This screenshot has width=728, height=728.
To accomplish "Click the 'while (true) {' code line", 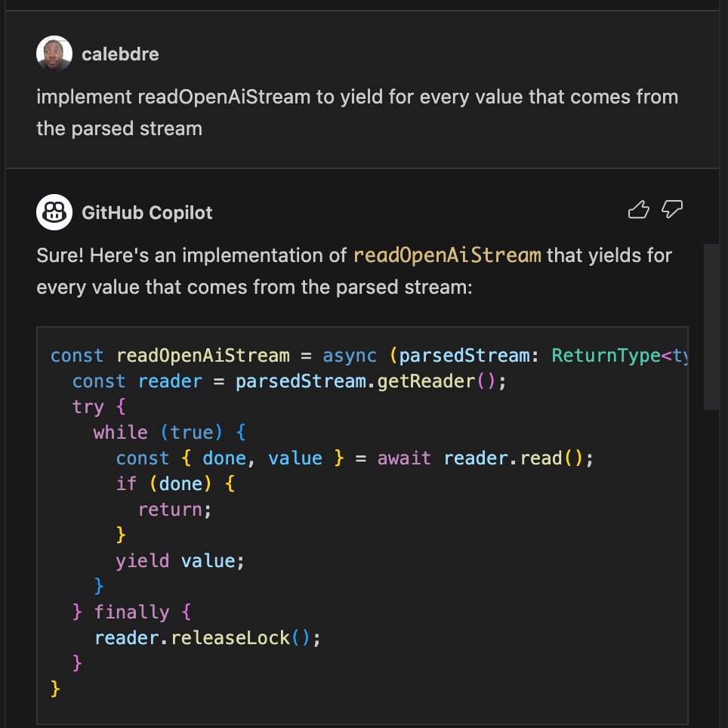I will tap(169, 433).
